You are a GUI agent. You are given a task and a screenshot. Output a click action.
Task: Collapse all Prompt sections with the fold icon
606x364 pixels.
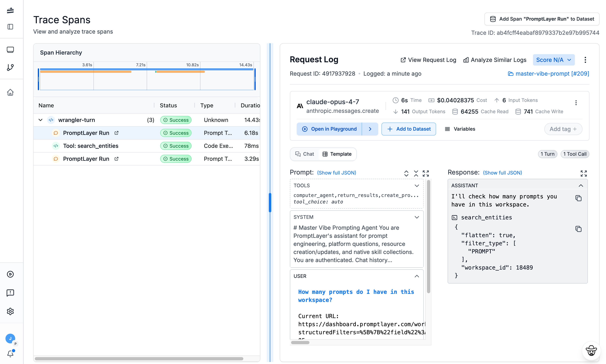[x=416, y=174]
